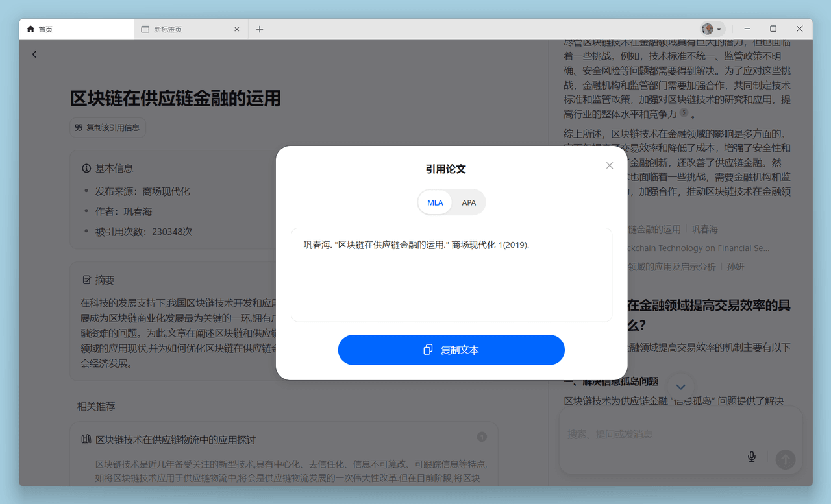Click the document icon next to 摘要
This screenshot has width=831, height=504.
coord(86,280)
